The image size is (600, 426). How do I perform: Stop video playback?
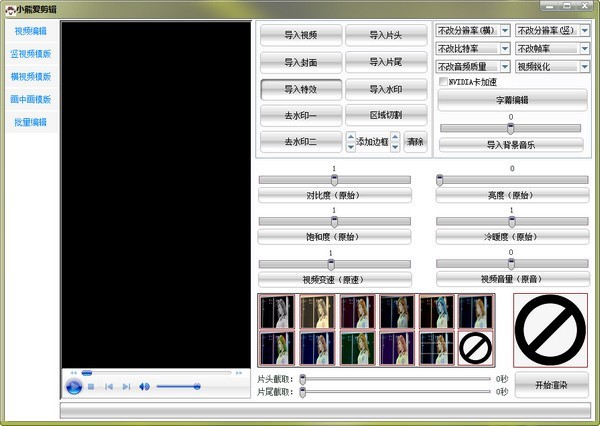91,387
